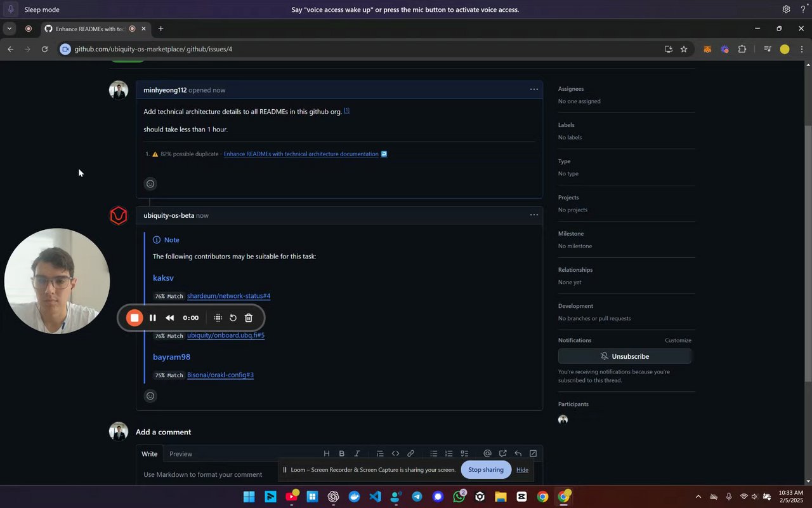
Task: Open Chrome three-dot menu
Action: [802, 49]
